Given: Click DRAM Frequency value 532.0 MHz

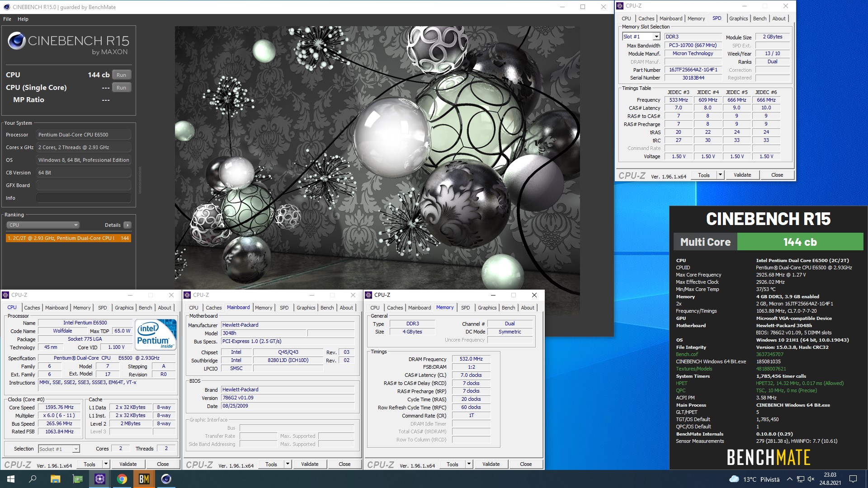Looking at the screenshot, I should (x=471, y=359).
